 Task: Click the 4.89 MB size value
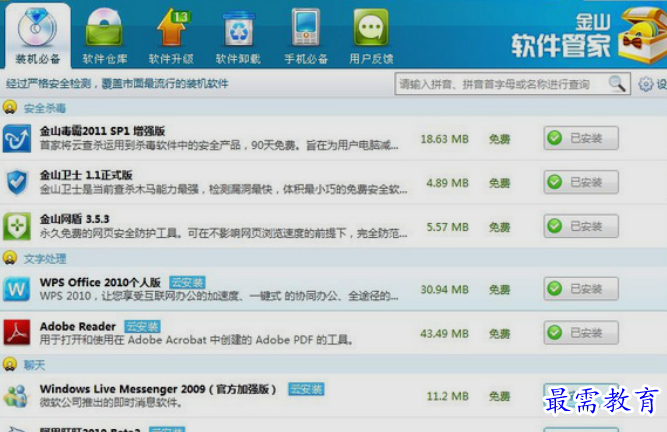pos(448,183)
